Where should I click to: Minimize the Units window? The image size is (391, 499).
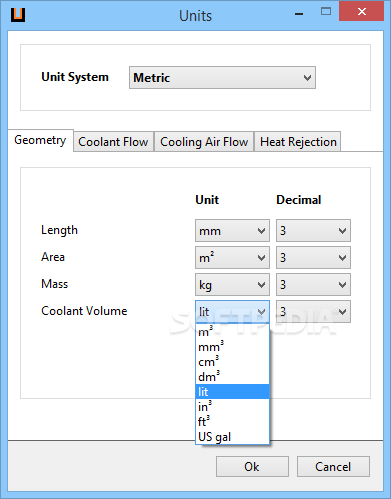pos(299,13)
